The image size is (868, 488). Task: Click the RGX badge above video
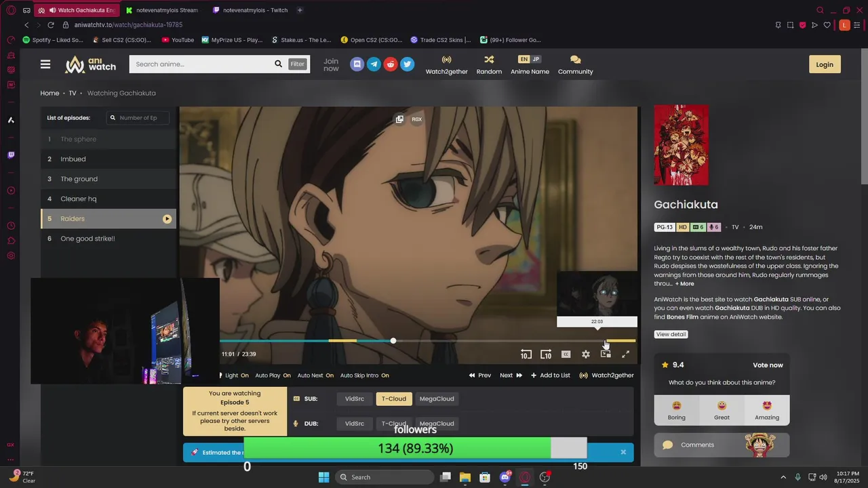point(416,119)
